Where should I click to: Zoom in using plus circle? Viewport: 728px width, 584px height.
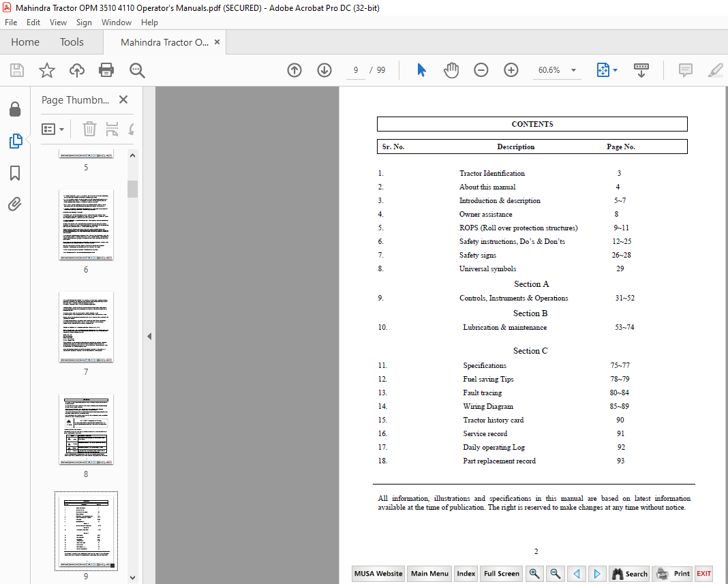coord(511,70)
